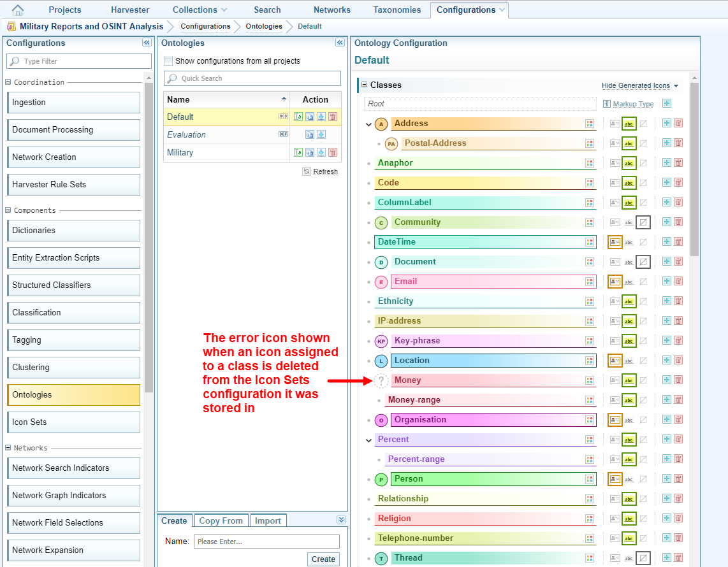This screenshot has height=567, width=728.
Task: Click the missing-icon question mark beside Money
Action: (x=381, y=381)
